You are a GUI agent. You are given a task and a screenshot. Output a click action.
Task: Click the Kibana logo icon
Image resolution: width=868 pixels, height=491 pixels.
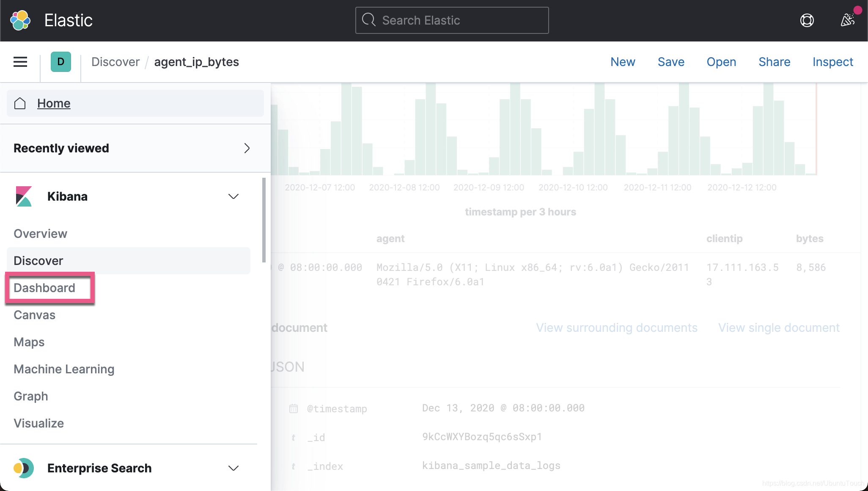pos(24,196)
